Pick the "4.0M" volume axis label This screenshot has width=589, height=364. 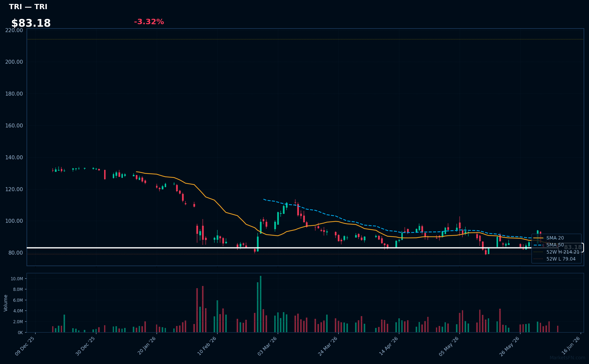point(18,311)
